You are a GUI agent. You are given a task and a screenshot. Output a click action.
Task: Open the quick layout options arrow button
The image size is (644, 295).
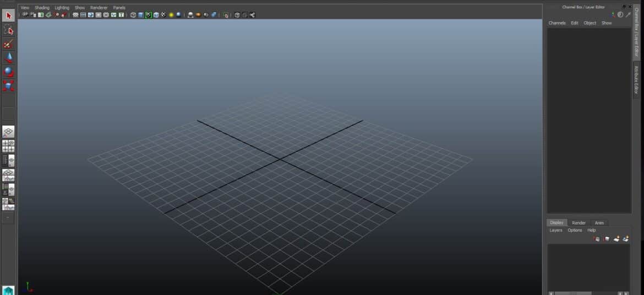tap(8, 218)
